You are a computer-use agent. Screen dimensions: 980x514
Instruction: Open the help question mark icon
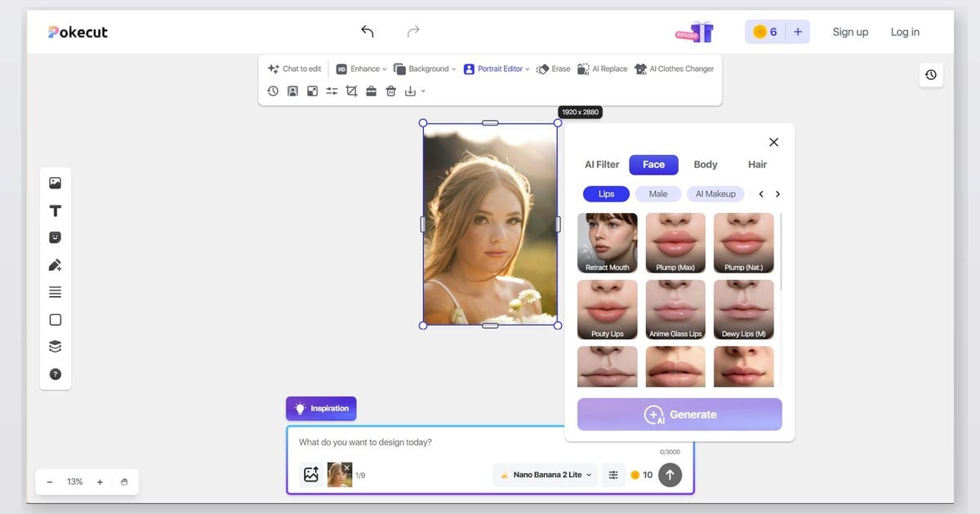56,374
